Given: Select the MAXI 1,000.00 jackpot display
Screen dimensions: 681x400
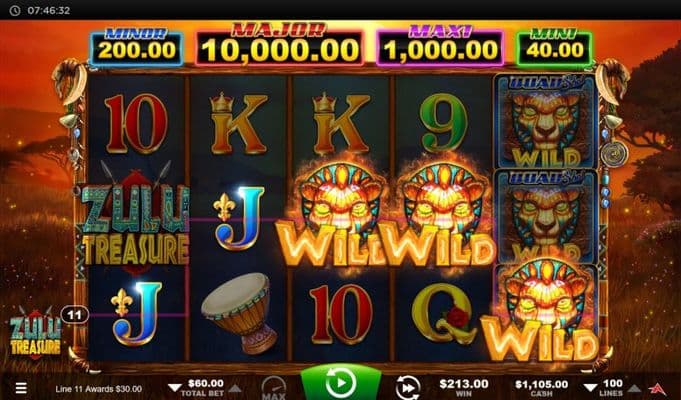Looking at the screenshot, I should (440, 46).
